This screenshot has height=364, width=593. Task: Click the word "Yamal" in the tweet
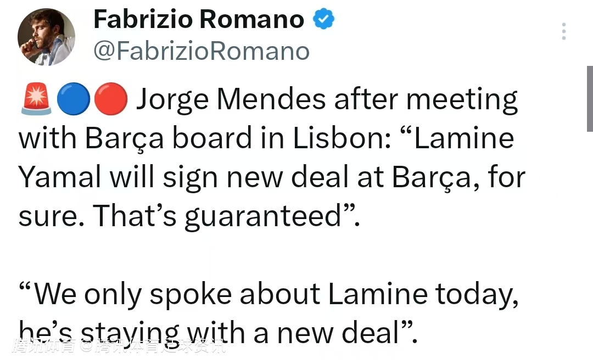(60, 177)
